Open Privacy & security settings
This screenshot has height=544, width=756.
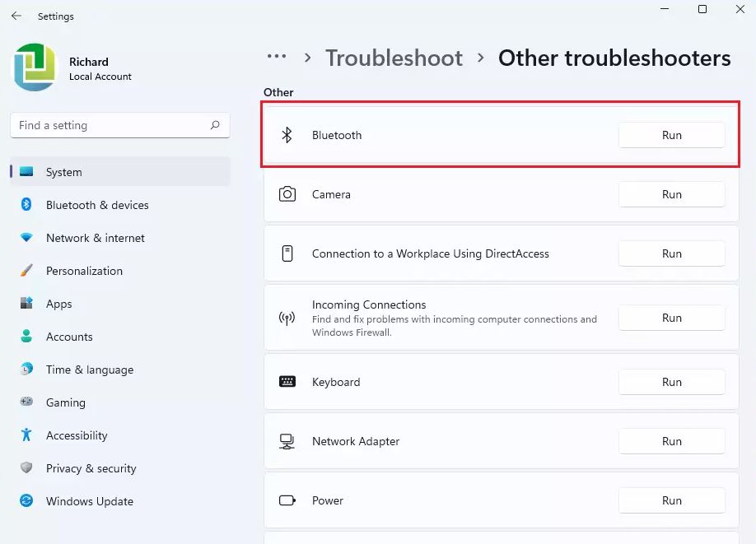(91, 468)
